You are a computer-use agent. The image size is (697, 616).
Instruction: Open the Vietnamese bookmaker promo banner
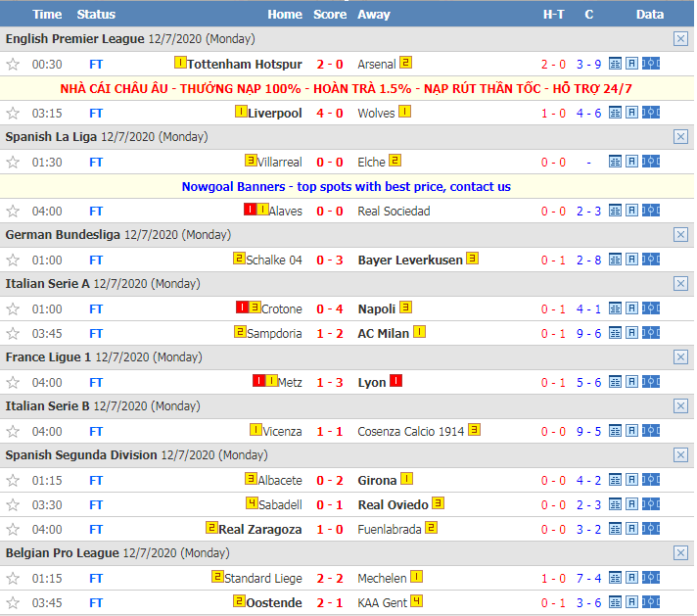347,88
